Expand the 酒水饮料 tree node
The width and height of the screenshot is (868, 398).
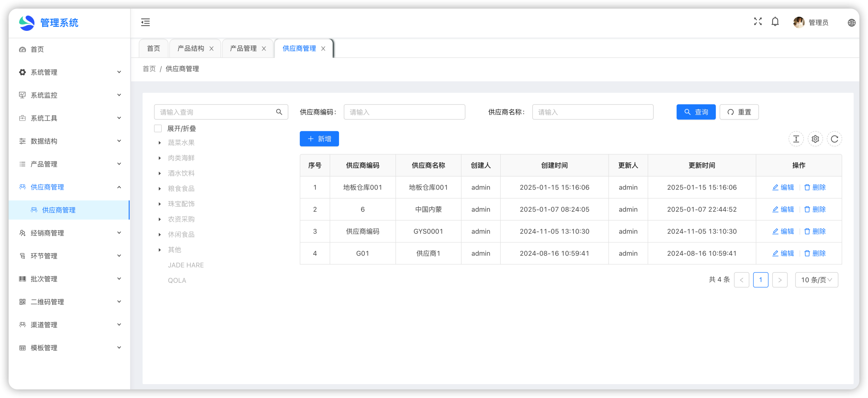pyautogui.click(x=160, y=173)
